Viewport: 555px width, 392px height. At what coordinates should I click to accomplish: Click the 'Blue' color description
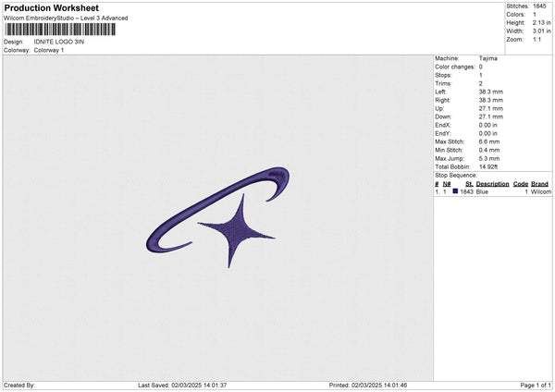point(482,191)
